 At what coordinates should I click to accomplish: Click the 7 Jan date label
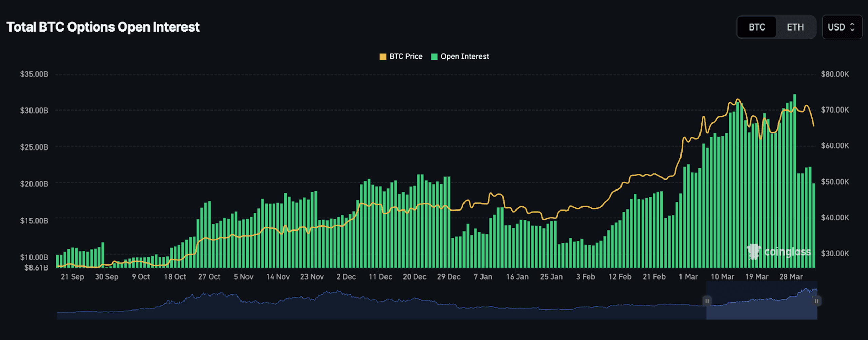483,277
